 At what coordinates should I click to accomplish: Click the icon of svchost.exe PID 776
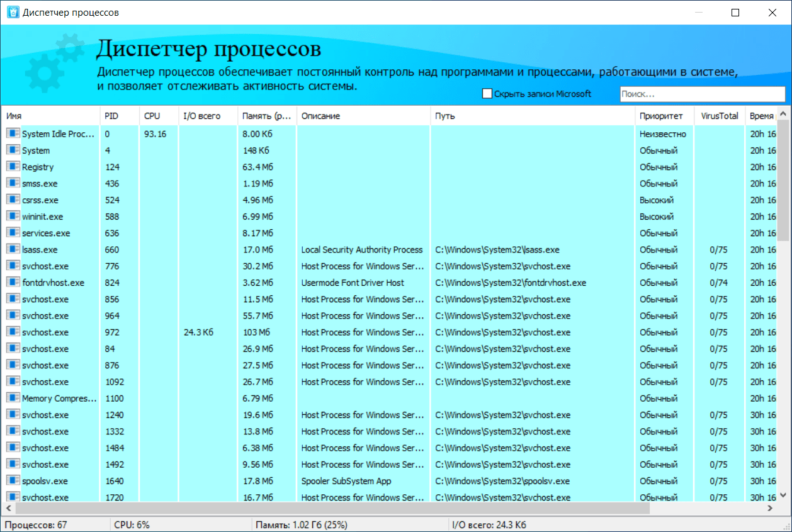(x=13, y=266)
